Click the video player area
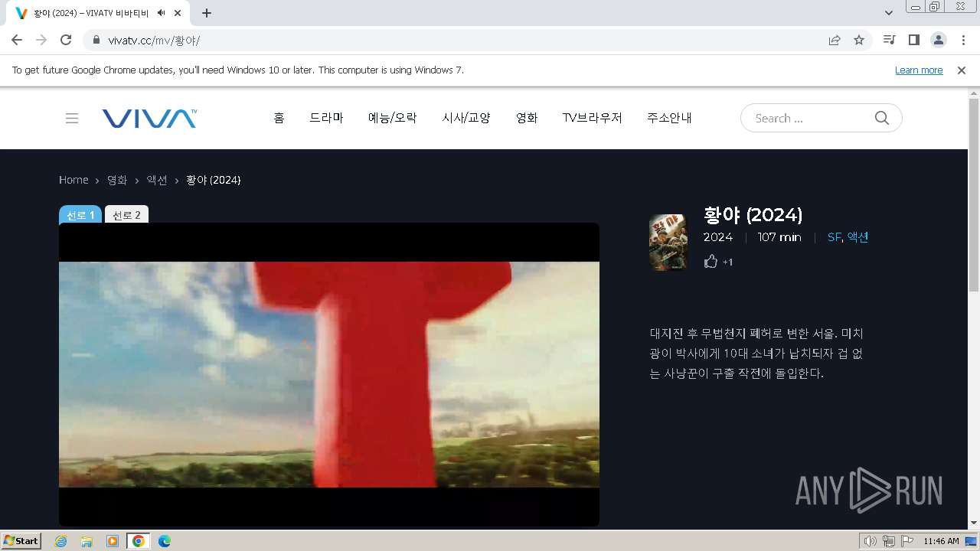Image resolution: width=980 pixels, height=551 pixels. (329, 374)
